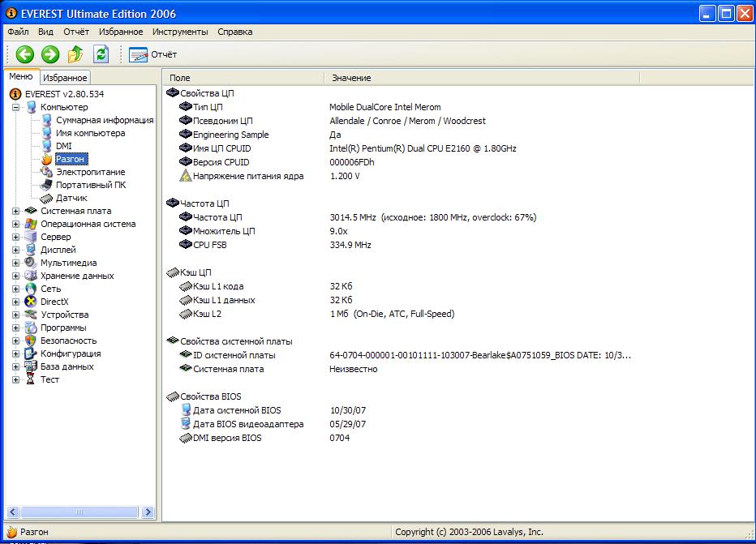Click the Отчёт toolbar button
The width and height of the screenshot is (756, 544).
[153, 54]
